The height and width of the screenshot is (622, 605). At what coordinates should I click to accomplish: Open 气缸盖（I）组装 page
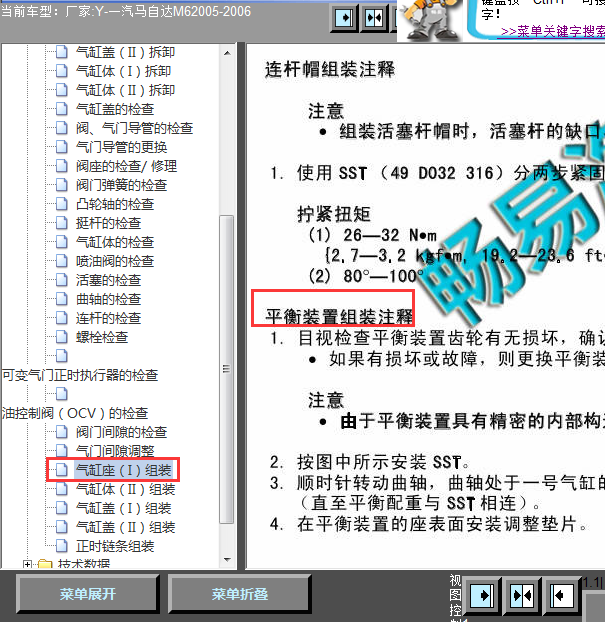pyautogui.click(x=123, y=509)
